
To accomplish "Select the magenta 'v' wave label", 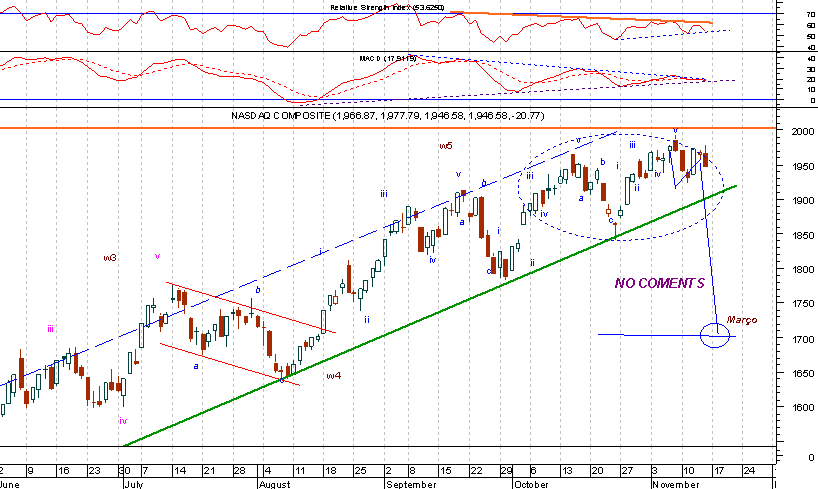I will point(157,256).
